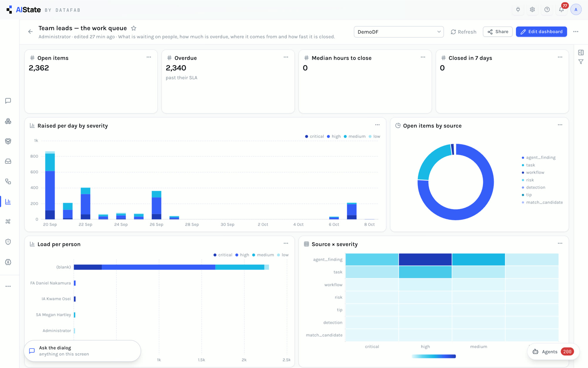Viewport: 588px width, 368px height.
Task: Open the filter funnel icon at right
Action: tap(581, 62)
